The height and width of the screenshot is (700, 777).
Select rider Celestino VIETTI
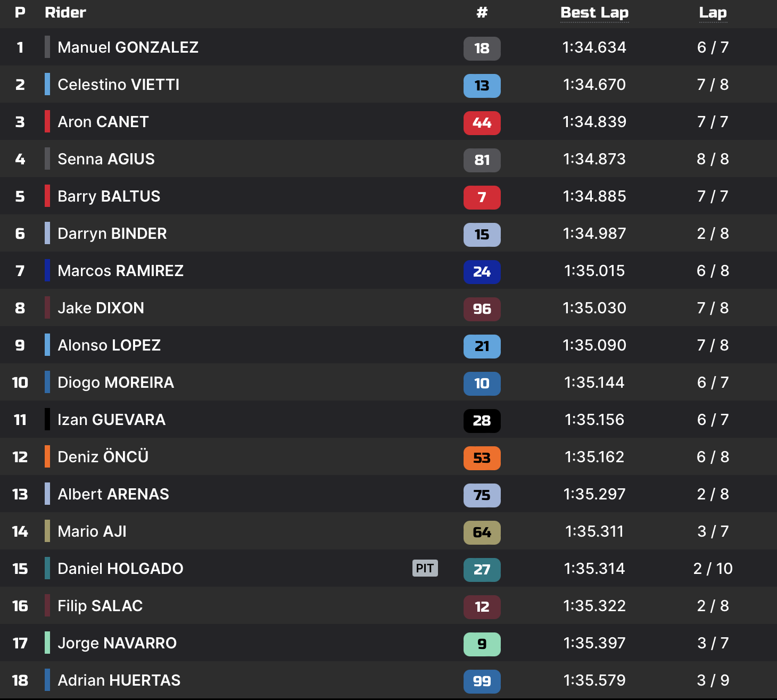(118, 85)
